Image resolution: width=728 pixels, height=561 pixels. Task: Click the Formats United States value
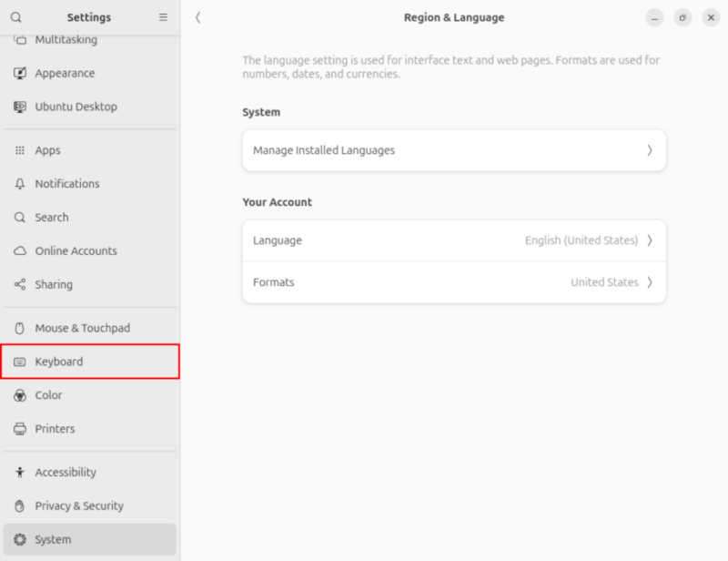[604, 282]
